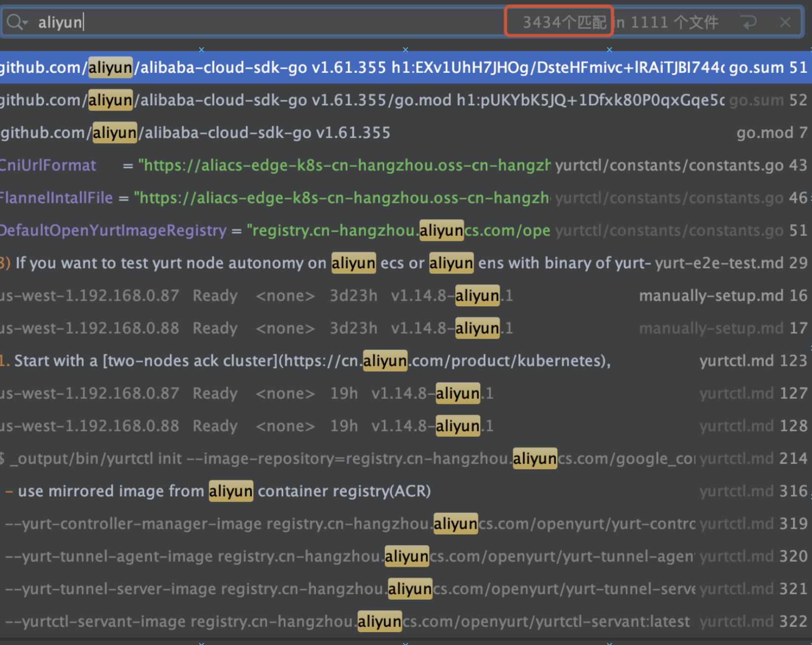Select the FlannelIntallFile constant result
Image resolution: width=812 pixels, height=645 pixels.
click(296, 197)
